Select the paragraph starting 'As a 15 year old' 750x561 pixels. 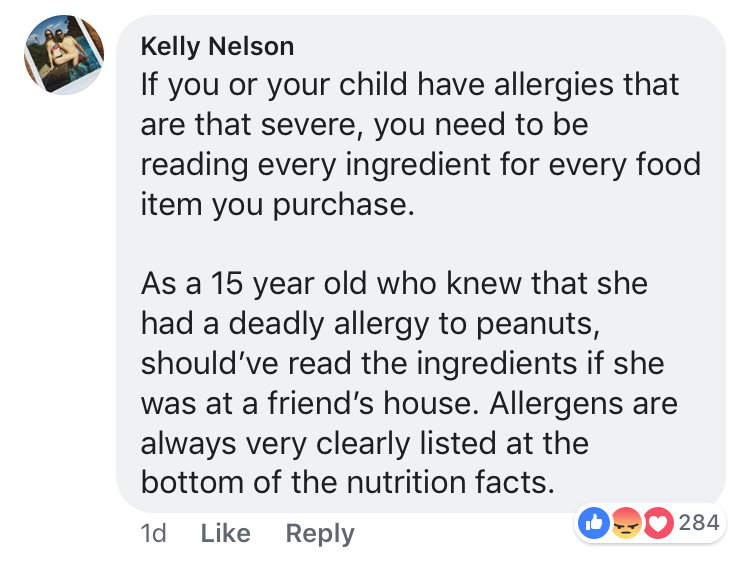409,383
